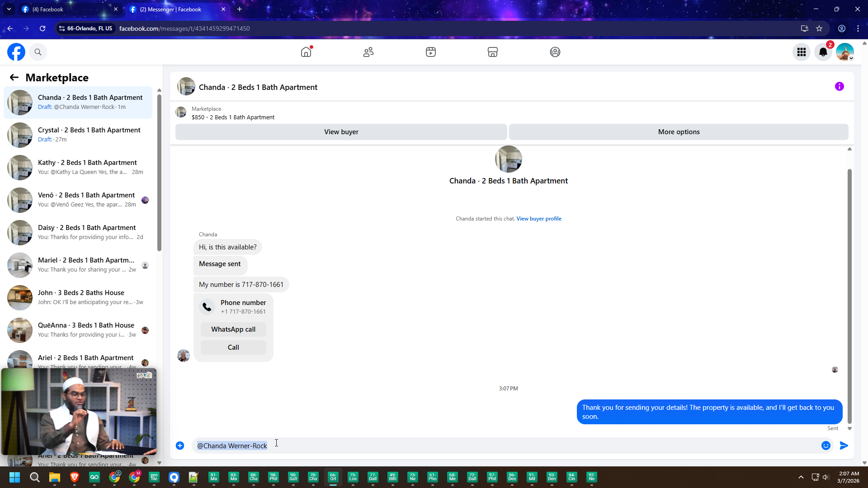Click the conversation information icon
868x488 pixels.
(x=840, y=86)
